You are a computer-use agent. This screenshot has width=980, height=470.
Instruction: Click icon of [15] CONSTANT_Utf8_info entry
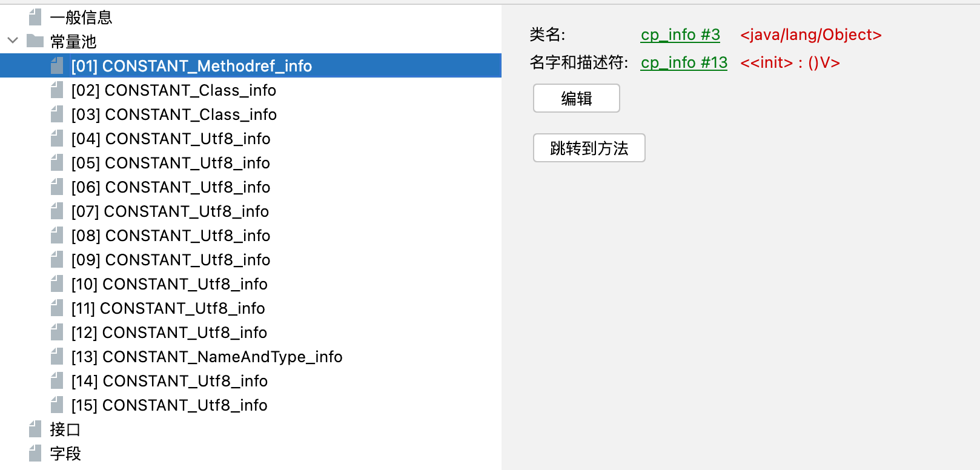click(57, 405)
